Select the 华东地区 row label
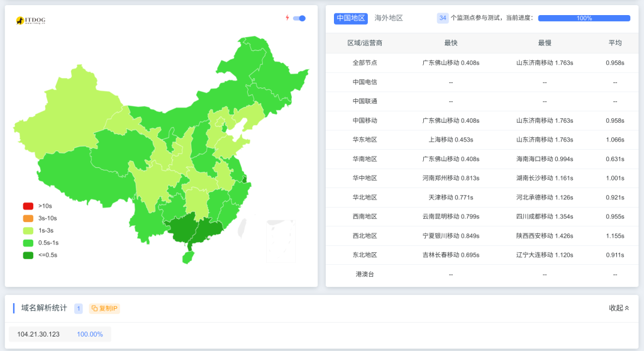This screenshot has height=351, width=644. (365, 140)
